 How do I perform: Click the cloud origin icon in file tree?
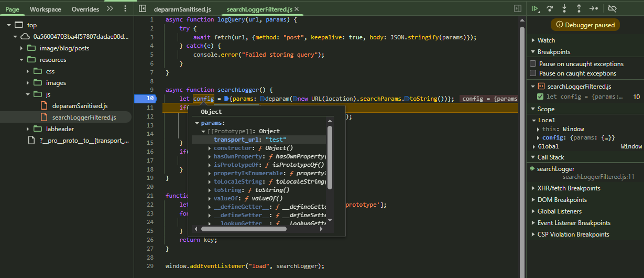pyautogui.click(x=25, y=37)
